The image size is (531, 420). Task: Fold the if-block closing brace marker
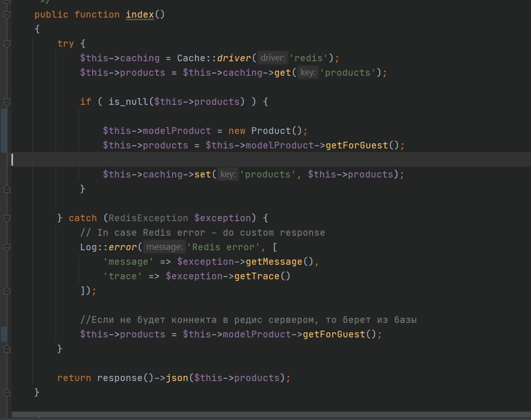click(7, 189)
